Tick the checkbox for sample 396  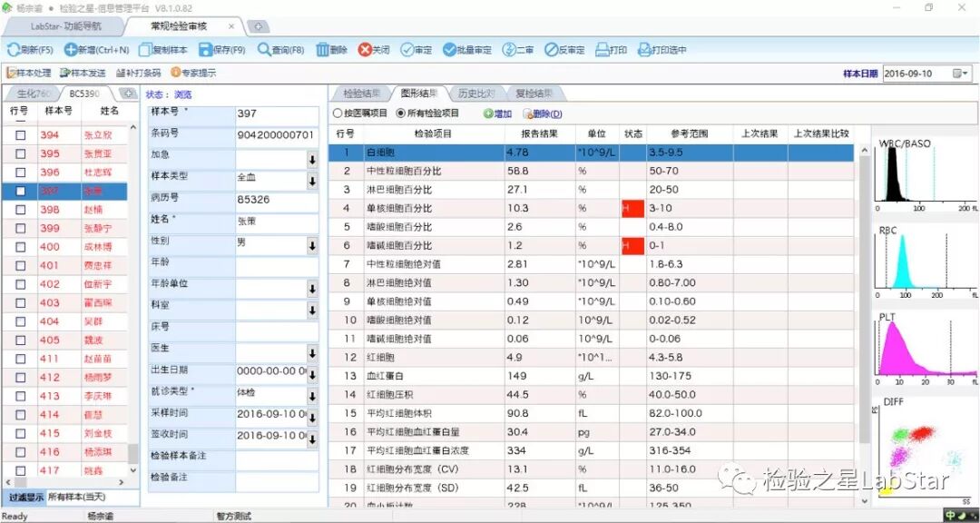click(21, 172)
